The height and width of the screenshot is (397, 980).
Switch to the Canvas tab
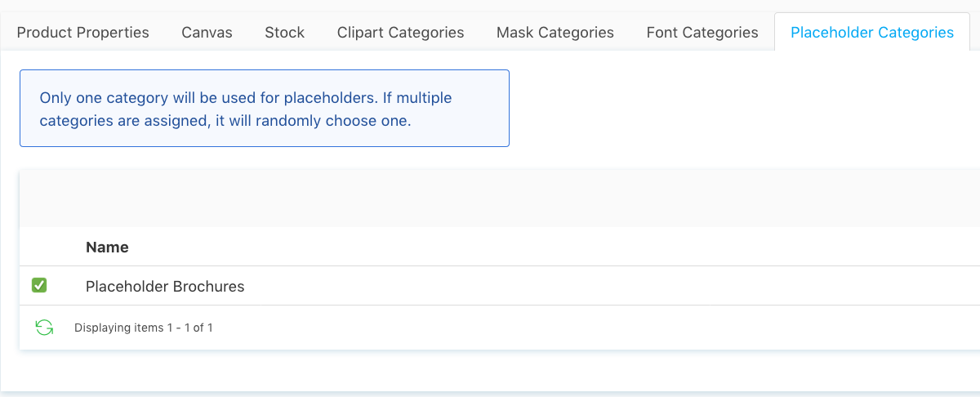(207, 33)
